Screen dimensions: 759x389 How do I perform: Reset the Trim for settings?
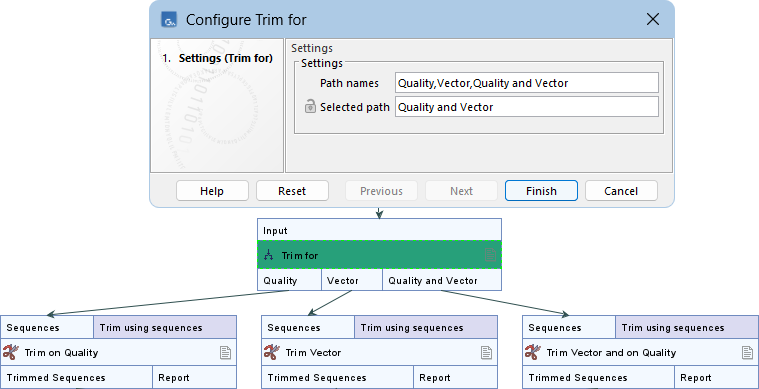point(292,191)
